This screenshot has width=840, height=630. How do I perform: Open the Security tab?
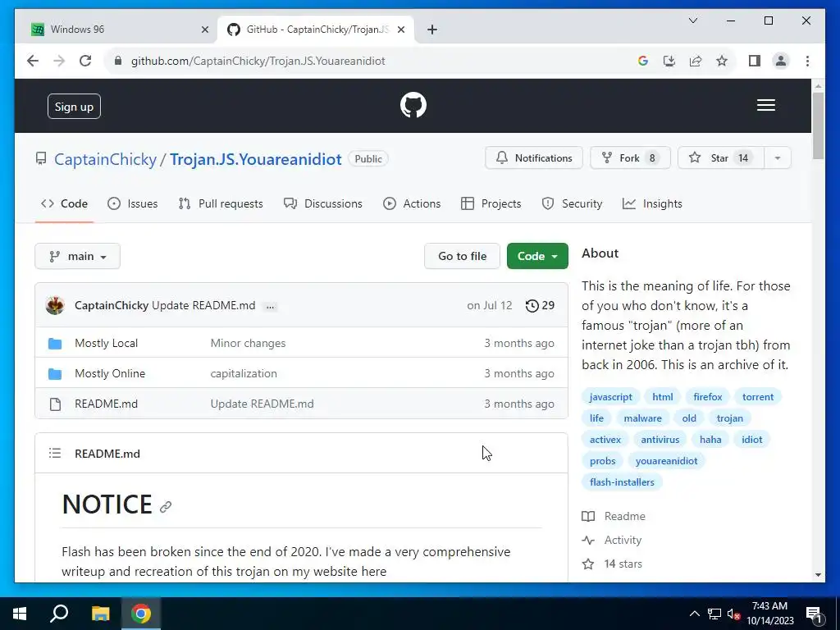tap(572, 203)
